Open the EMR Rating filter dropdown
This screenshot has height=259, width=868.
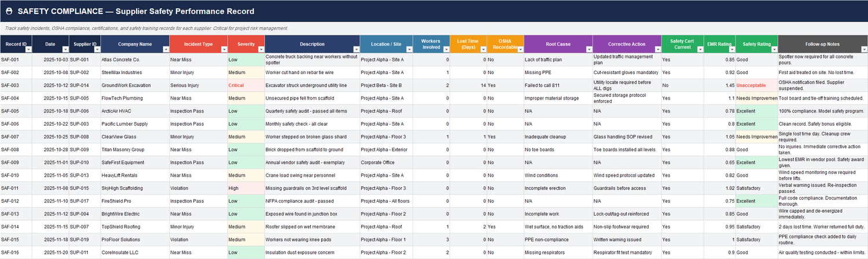tap(731, 50)
